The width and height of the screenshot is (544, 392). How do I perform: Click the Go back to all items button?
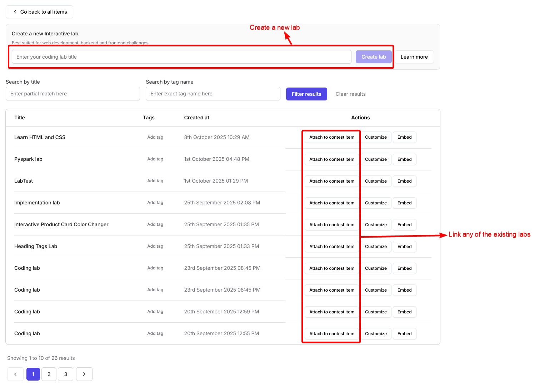pyautogui.click(x=40, y=12)
